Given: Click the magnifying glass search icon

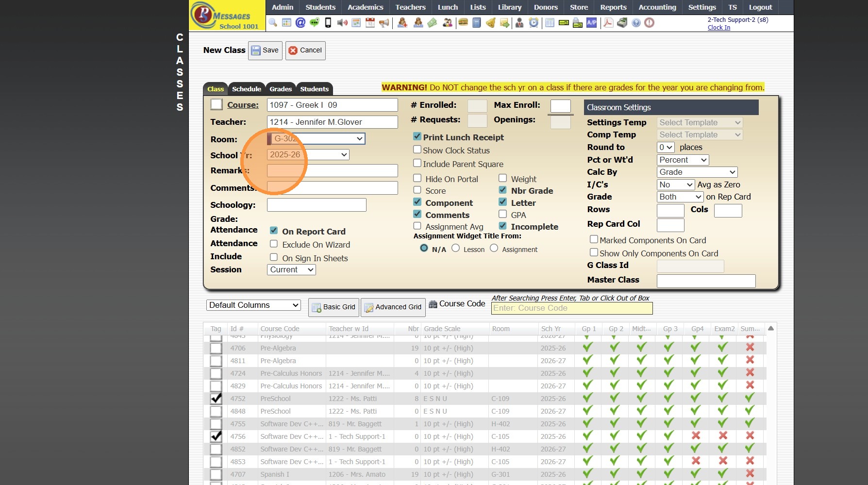Looking at the screenshot, I should [x=273, y=23].
